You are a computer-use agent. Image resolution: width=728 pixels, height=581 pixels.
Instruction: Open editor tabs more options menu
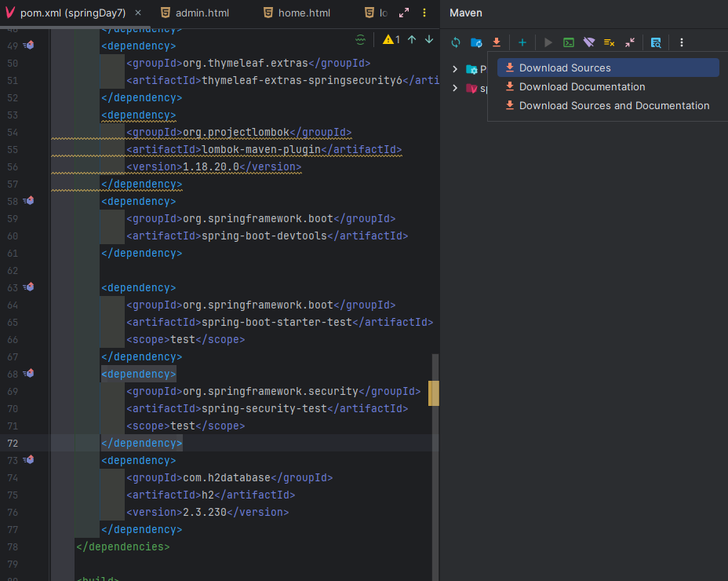tap(424, 13)
